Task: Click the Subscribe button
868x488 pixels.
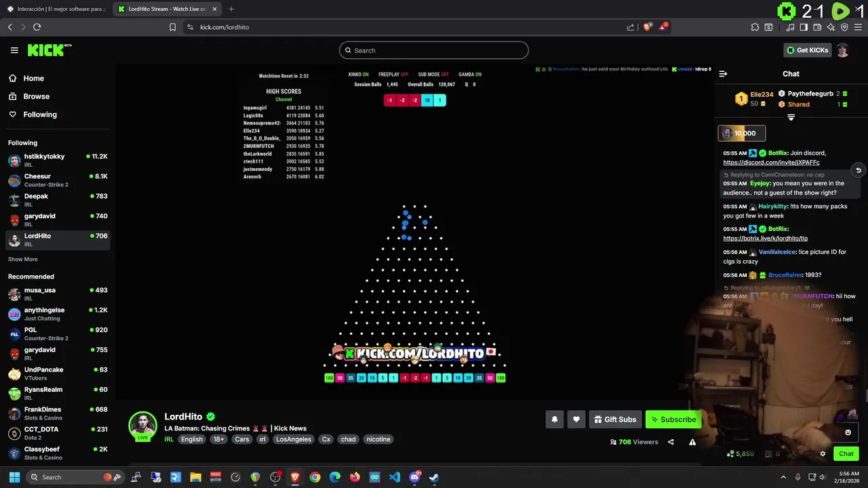Action: 673,420
